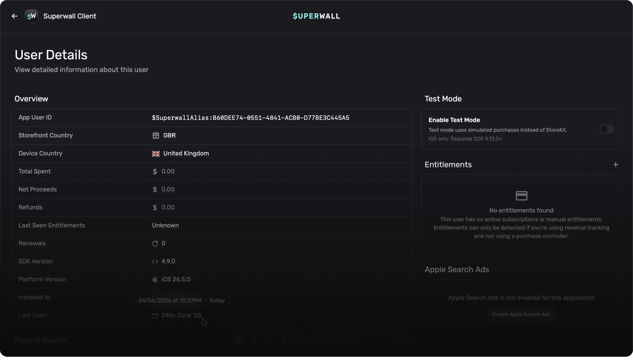The height and width of the screenshot is (364, 633).
Task: Click the storefront icon beside GBR
Action: (156, 136)
